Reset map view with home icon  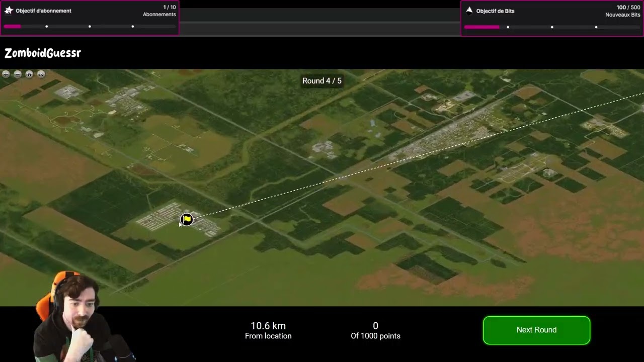[29, 74]
